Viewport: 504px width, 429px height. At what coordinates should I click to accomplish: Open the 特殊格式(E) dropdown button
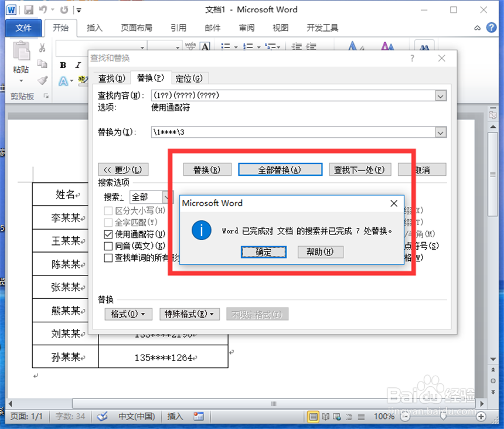pos(189,314)
